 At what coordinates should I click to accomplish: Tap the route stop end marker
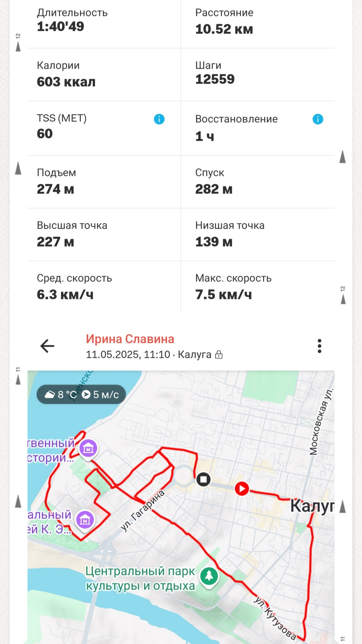[203, 479]
